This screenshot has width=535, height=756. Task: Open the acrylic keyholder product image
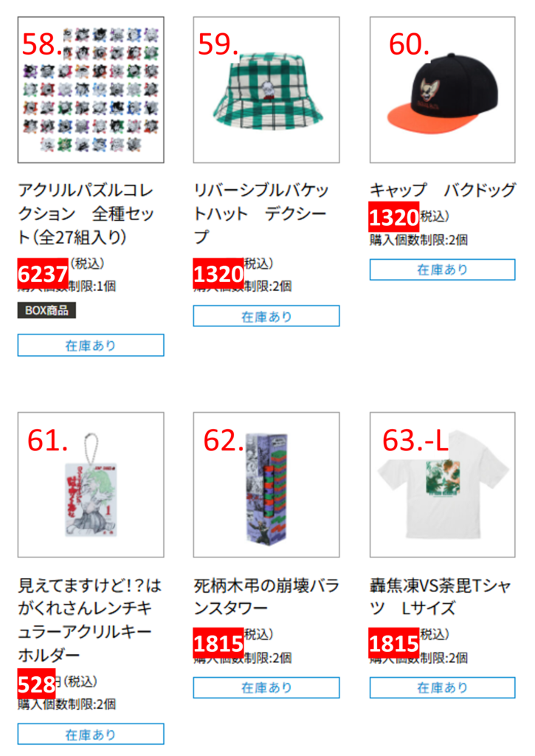[x=91, y=484]
